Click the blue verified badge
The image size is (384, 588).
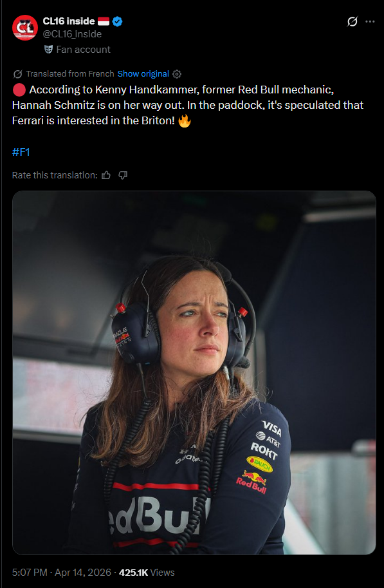click(118, 22)
